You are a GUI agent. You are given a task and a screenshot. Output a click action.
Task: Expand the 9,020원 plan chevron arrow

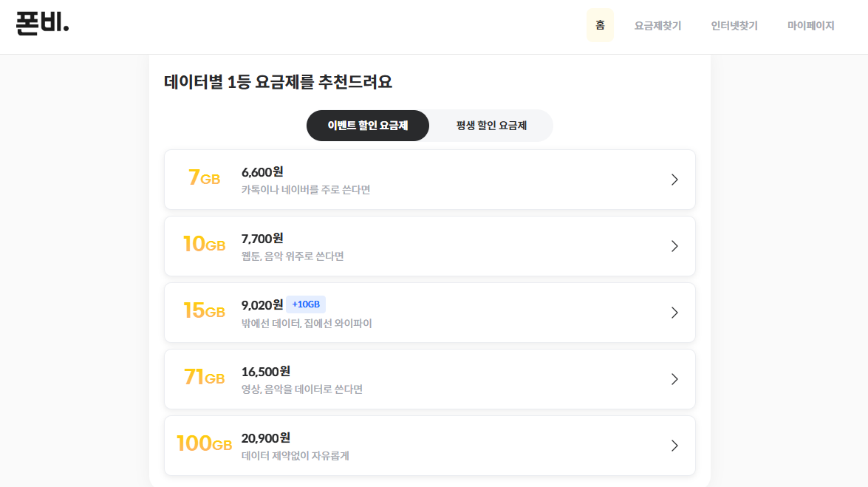674,313
